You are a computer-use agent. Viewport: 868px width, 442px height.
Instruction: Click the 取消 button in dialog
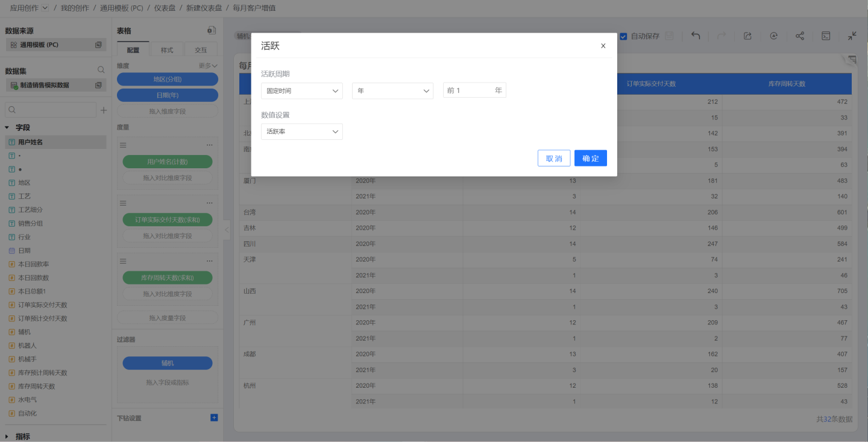tap(554, 158)
